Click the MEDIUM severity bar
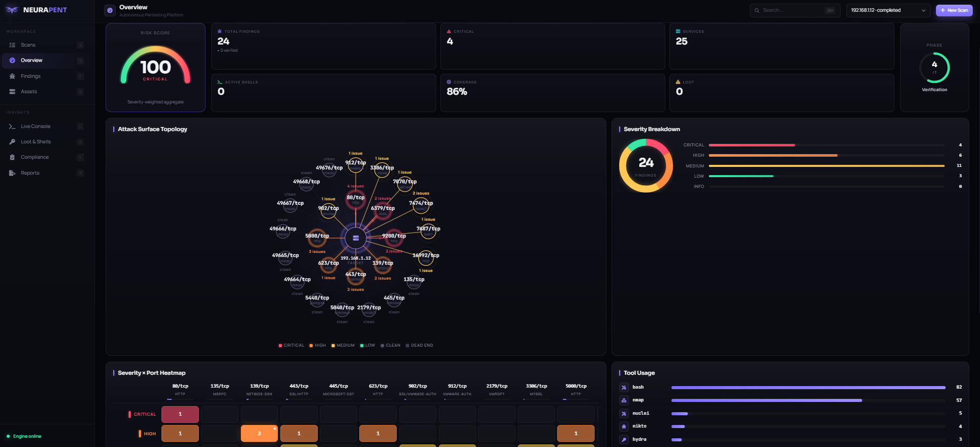The image size is (980, 447). (826, 166)
